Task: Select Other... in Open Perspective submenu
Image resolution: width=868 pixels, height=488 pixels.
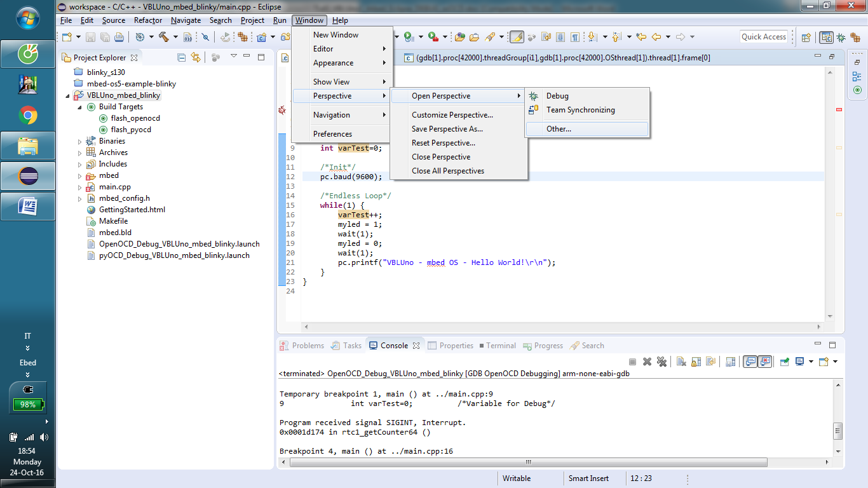Action: (x=587, y=129)
